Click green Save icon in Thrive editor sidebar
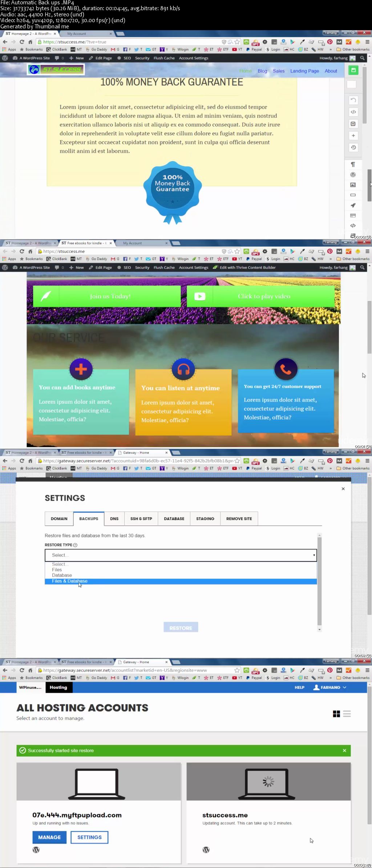372x868 pixels. pyautogui.click(x=353, y=70)
